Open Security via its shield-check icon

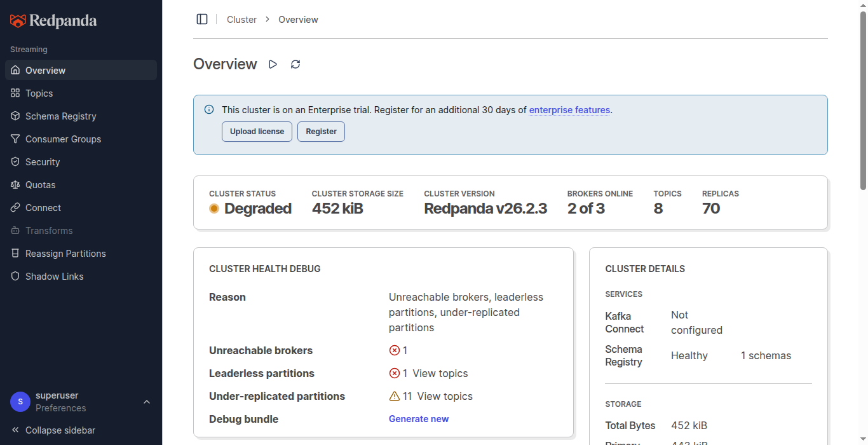pos(15,162)
